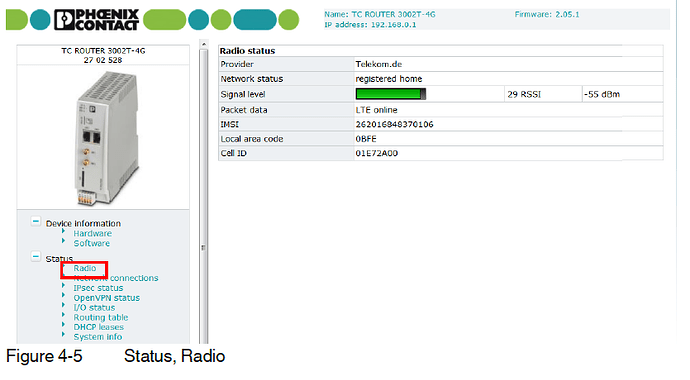
Task: Click the 'LTE online' packet data value
Action: point(376,110)
